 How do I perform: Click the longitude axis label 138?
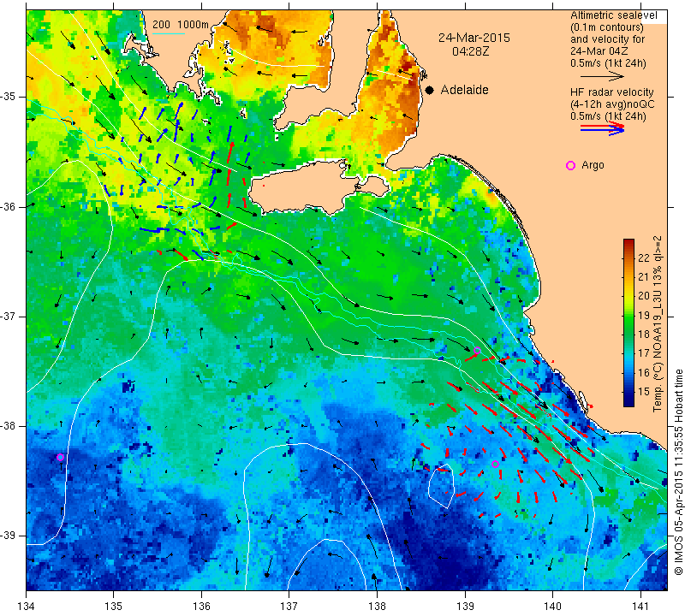(377, 607)
